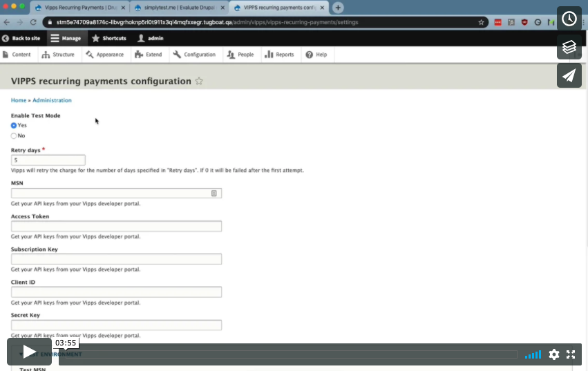Screen dimensions: 588x371
Task: Open the People admin page
Action: [x=240, y=55]
